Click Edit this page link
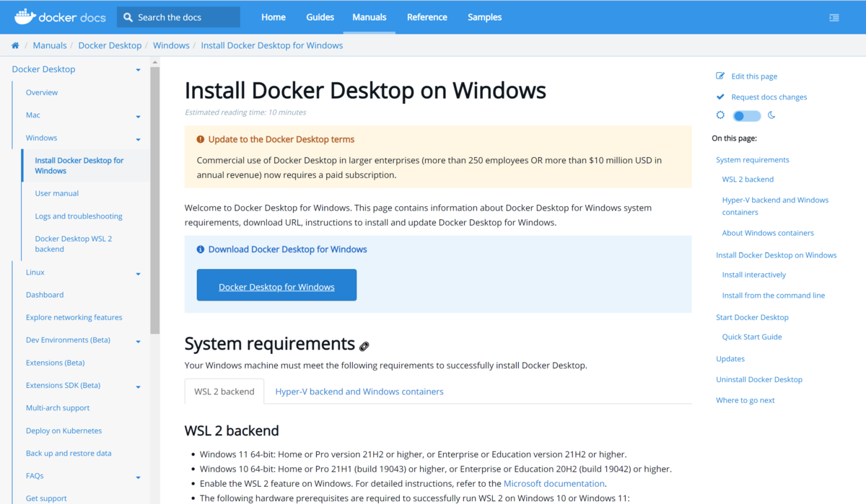Viewport: 866px width, 504px height. (x=754, y=76)
